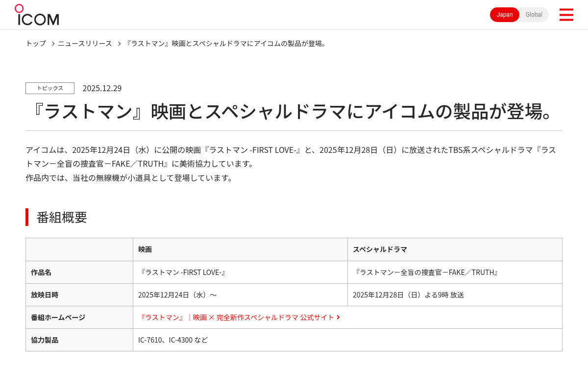Screen dimensions: 588x371
Task: Select the current page breadcrumb text
Action: (226, 43)
